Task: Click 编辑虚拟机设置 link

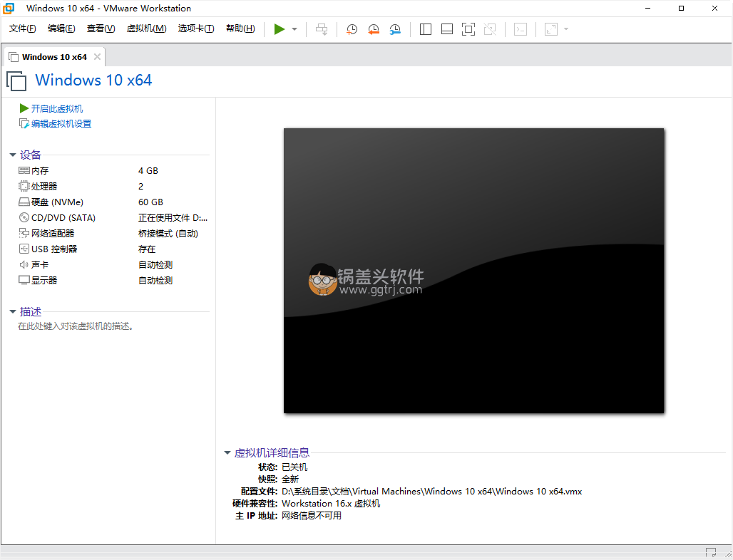Action: click(61, 124)
